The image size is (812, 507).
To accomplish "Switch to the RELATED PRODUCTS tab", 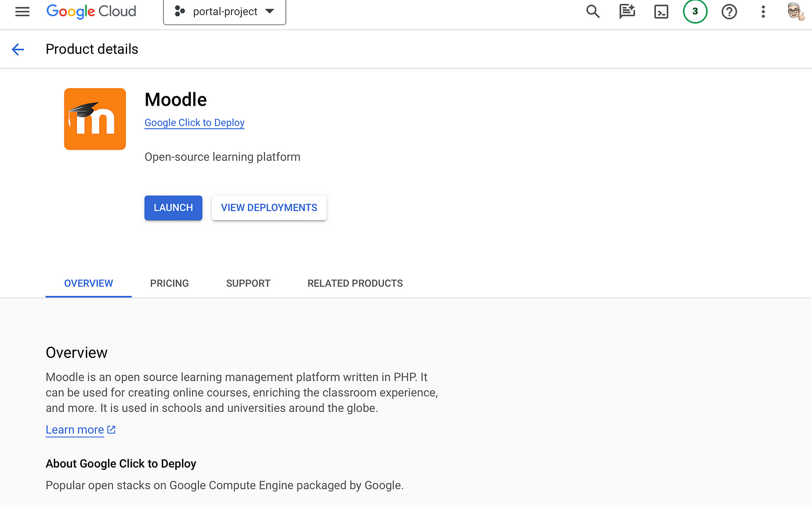I will [x=355, y=283].
